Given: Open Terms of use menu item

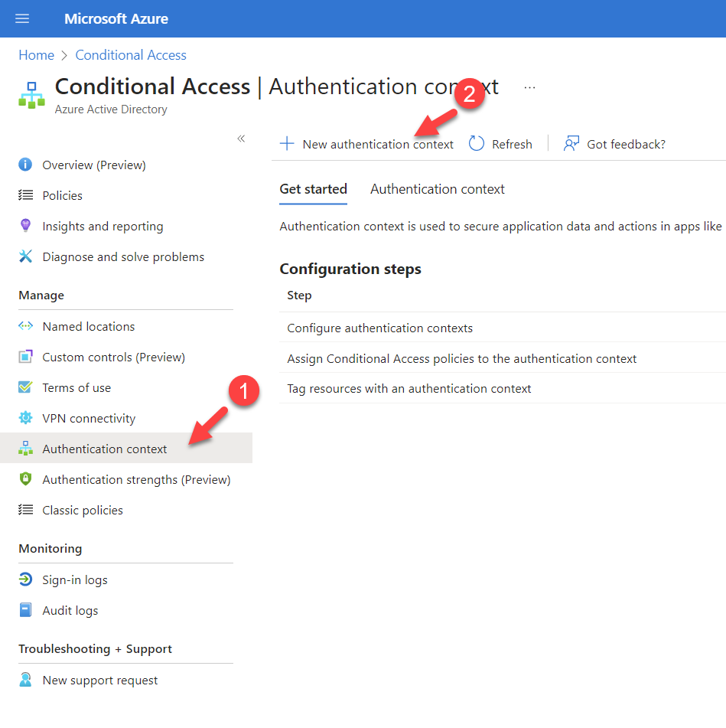Looking at the screenshot, I should click(77, 387).
